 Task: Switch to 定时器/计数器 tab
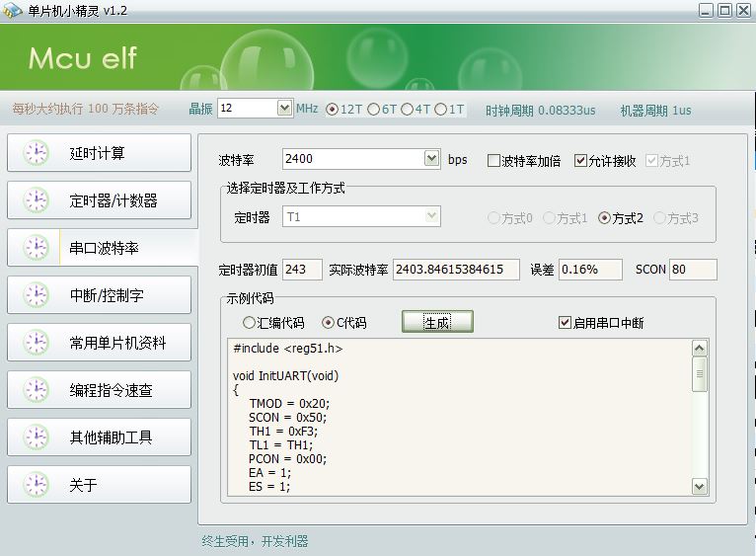tap(99, 200)
